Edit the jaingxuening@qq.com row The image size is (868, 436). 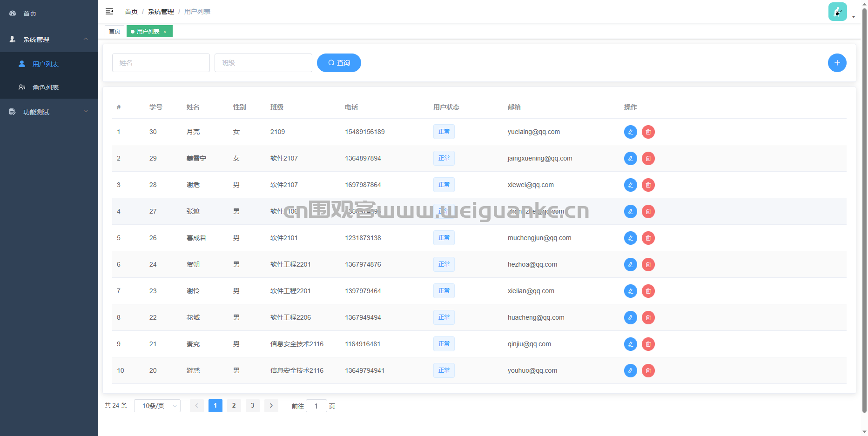click(x=630, y=158)
